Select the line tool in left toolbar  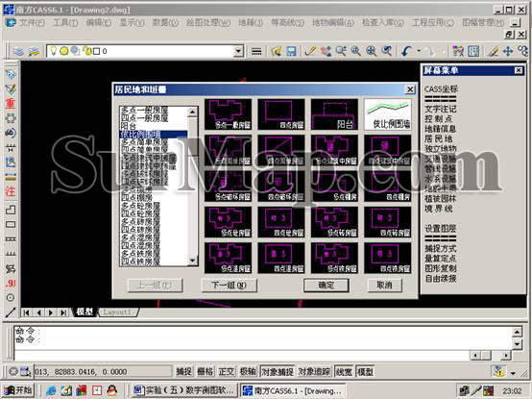click(11, 312)
